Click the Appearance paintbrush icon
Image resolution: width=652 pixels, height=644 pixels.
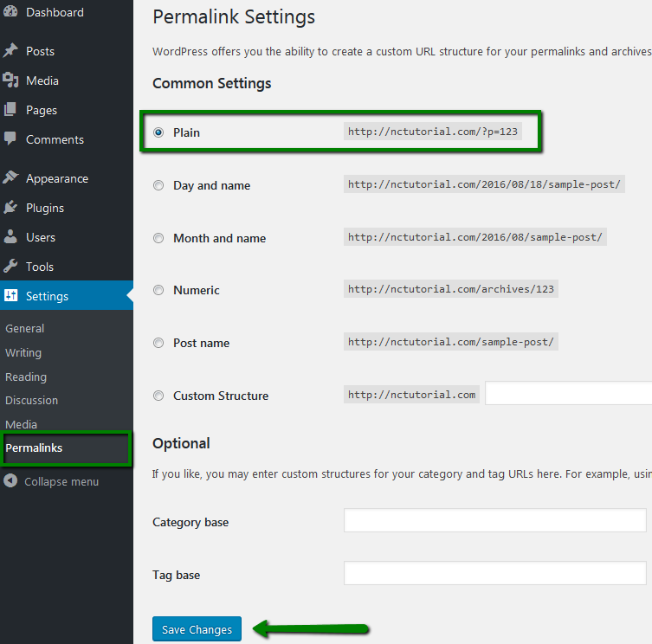[10, 178]
